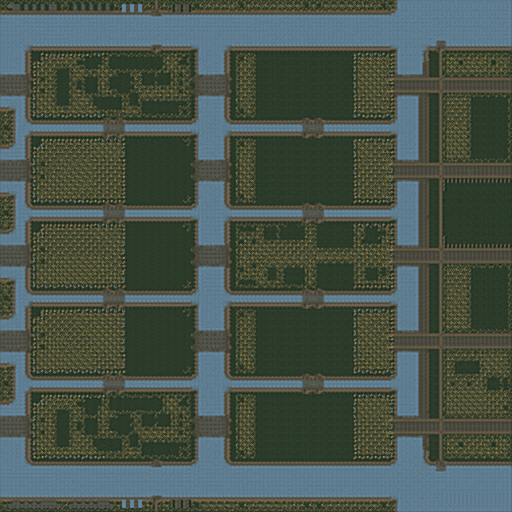
Task: Select the small bridge below the top-left patchy island
Action: 114,127
